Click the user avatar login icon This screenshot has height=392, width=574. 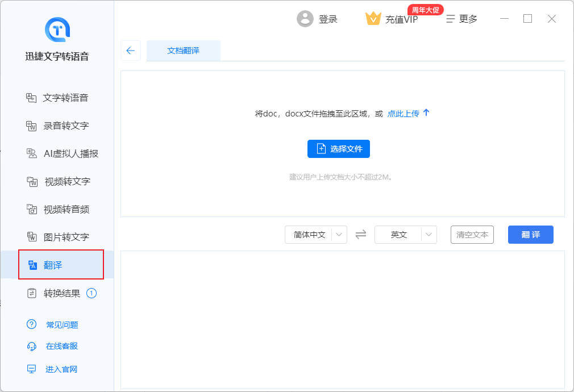click(x=305, y=19)
